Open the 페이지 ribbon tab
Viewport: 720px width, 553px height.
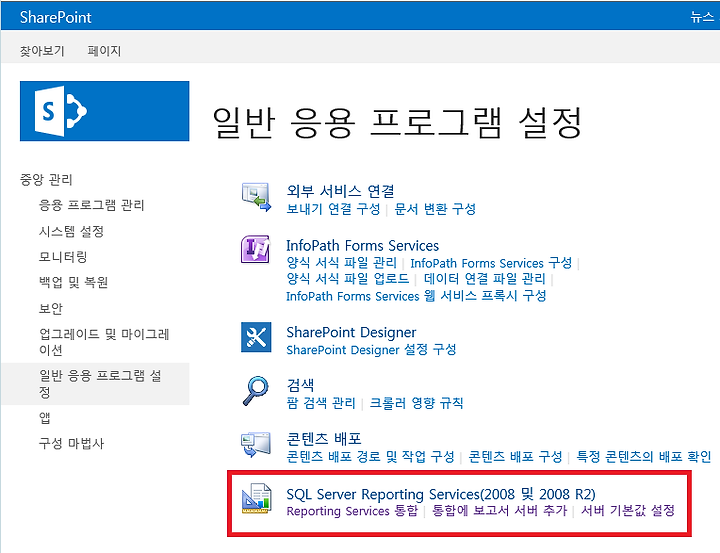104,51
